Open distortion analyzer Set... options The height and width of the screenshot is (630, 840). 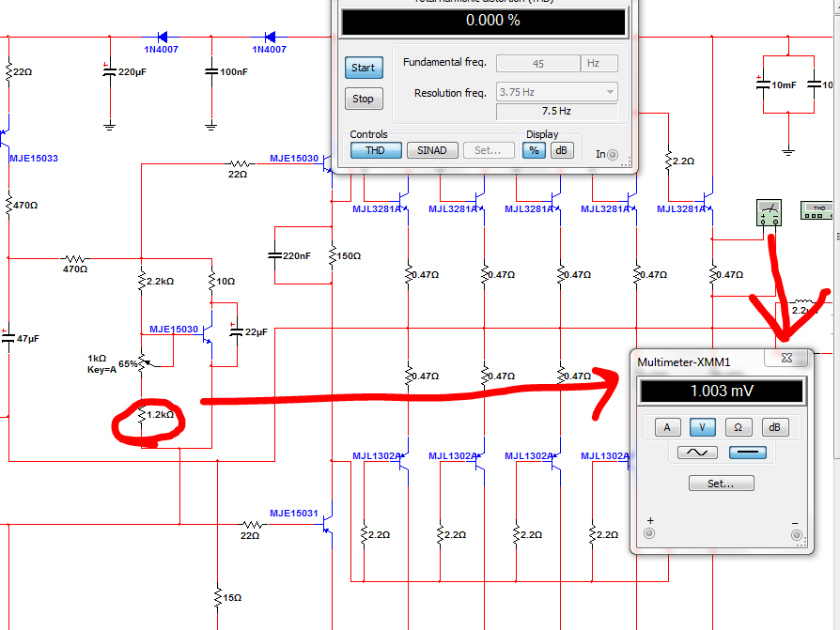coord(488,150)
